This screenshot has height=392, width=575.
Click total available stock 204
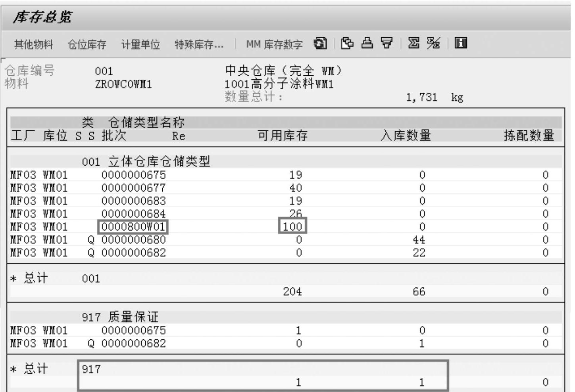coord(292,292)
